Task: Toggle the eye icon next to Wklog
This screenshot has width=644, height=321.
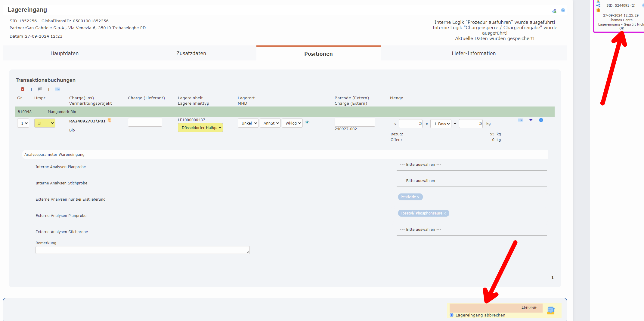Action: [x=307, y=122]
